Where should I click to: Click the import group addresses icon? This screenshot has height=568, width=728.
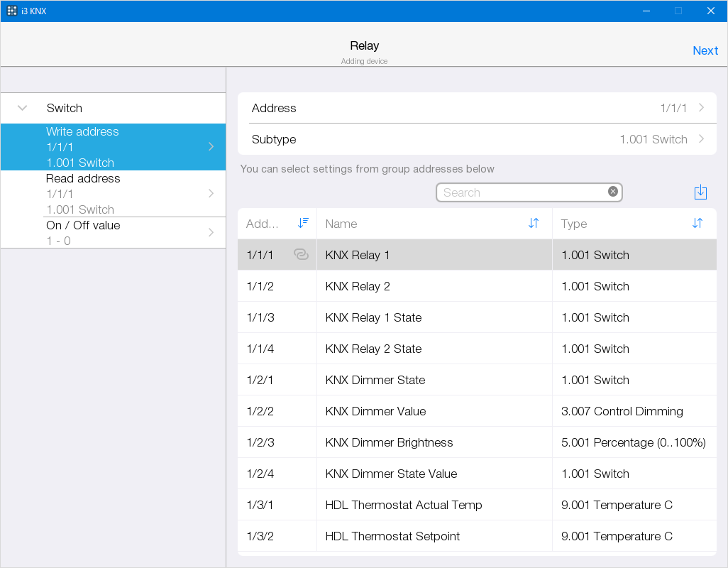700,192
